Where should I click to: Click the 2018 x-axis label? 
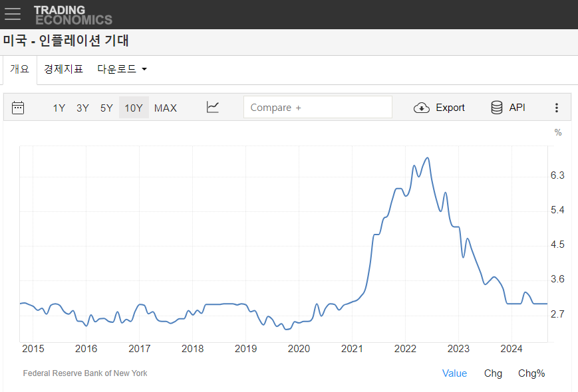click(x=192, y=349)
